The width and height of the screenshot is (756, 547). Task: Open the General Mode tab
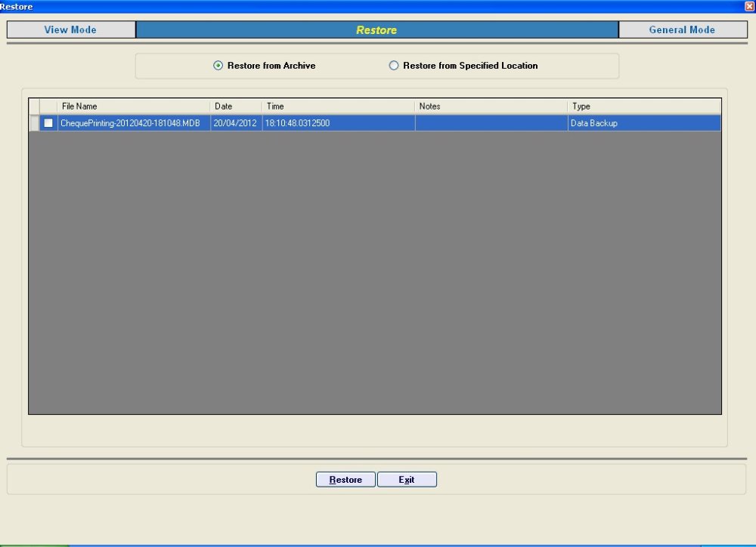(x=683, y=29)
